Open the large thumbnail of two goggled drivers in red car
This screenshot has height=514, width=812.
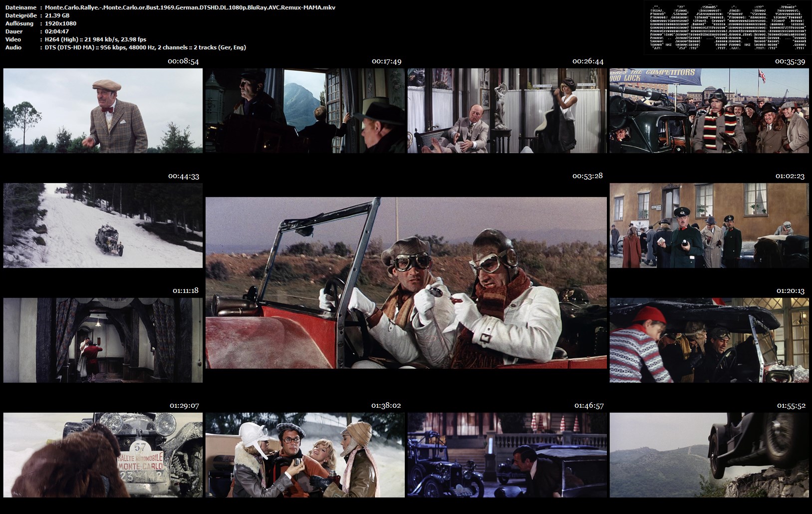coord(406,283)
